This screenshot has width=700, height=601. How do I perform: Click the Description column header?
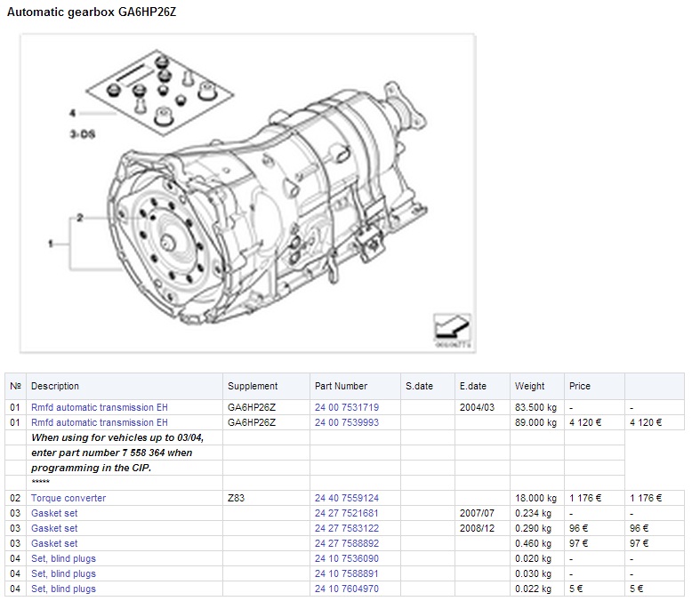point(55,386)
